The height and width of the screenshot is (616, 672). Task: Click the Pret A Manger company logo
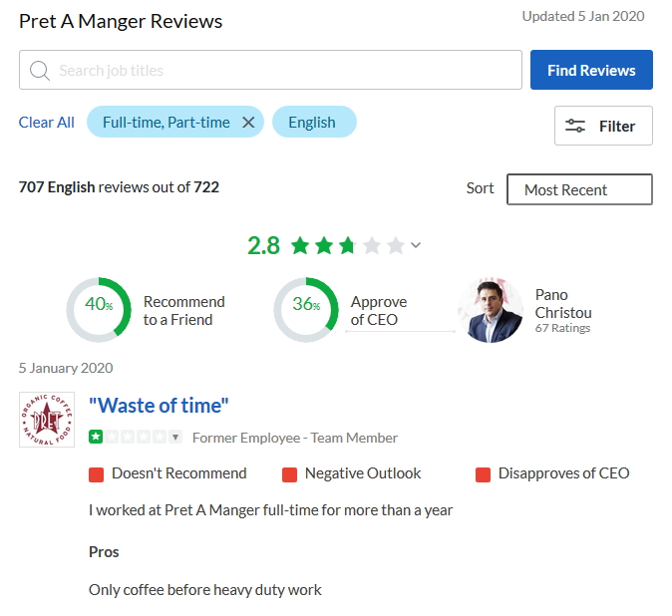47,420
